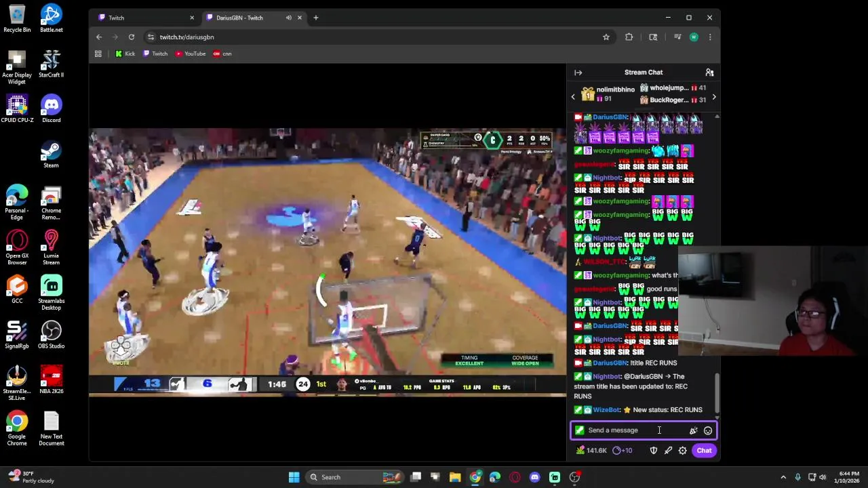Focus the Send a message field
868x488 pixels.
pos(643,430)
